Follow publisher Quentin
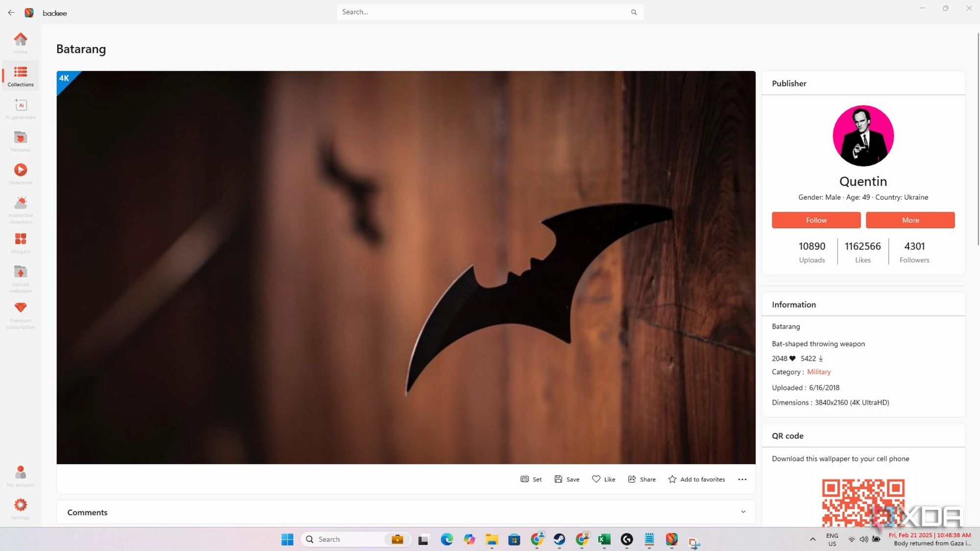The height and width of the screenshot is (551, 980). (x=816, y=220)
